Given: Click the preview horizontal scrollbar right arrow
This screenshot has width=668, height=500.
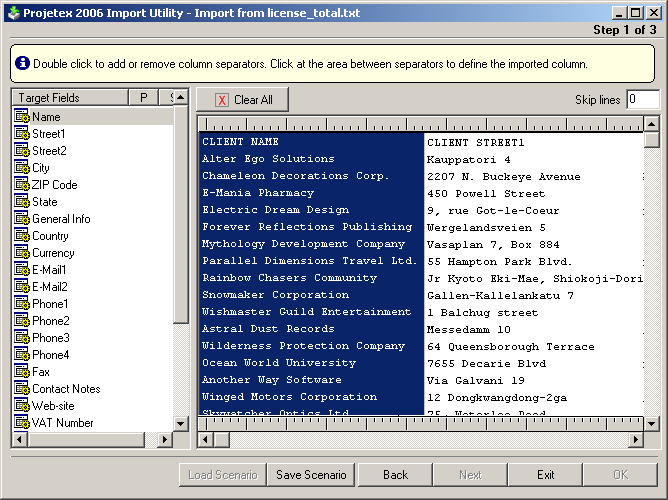Looking at the screenshot, I should 635,440.
